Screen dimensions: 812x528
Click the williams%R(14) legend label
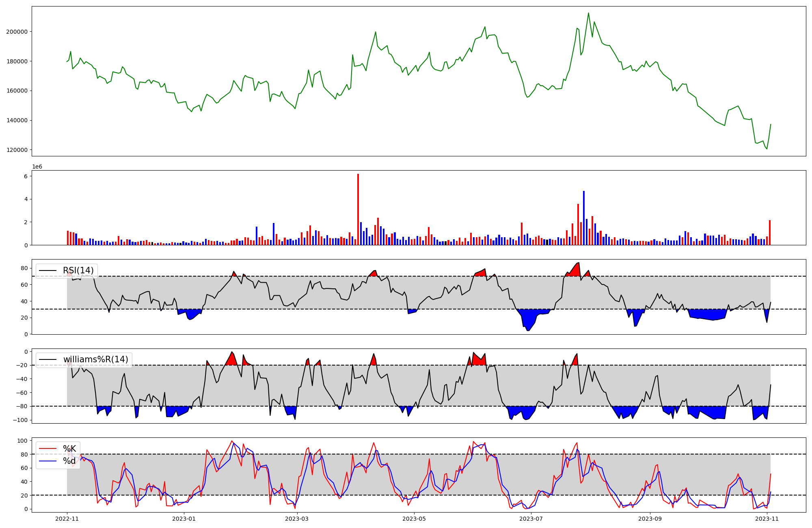pyautogui.click(x=95, y=359)
